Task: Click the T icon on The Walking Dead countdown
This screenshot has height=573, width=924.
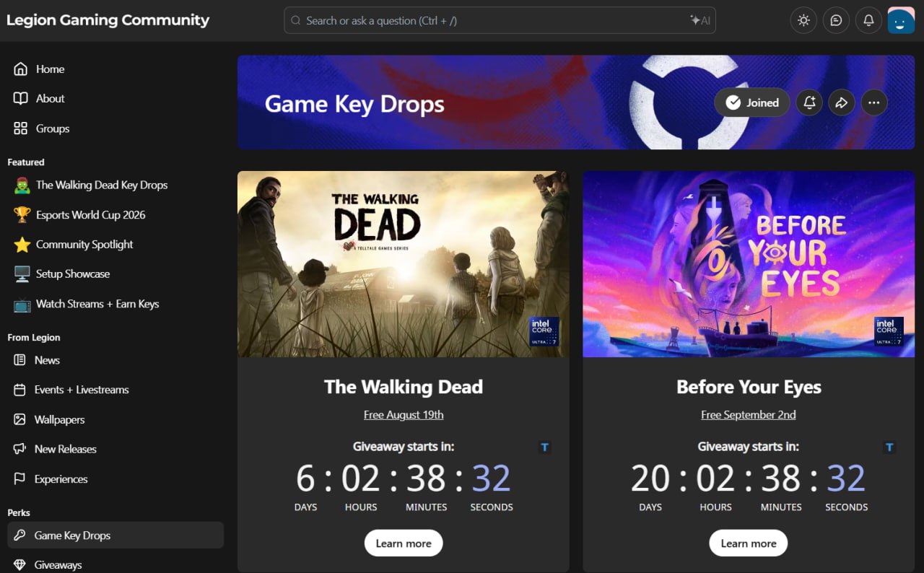Action: tap(545, 447)
